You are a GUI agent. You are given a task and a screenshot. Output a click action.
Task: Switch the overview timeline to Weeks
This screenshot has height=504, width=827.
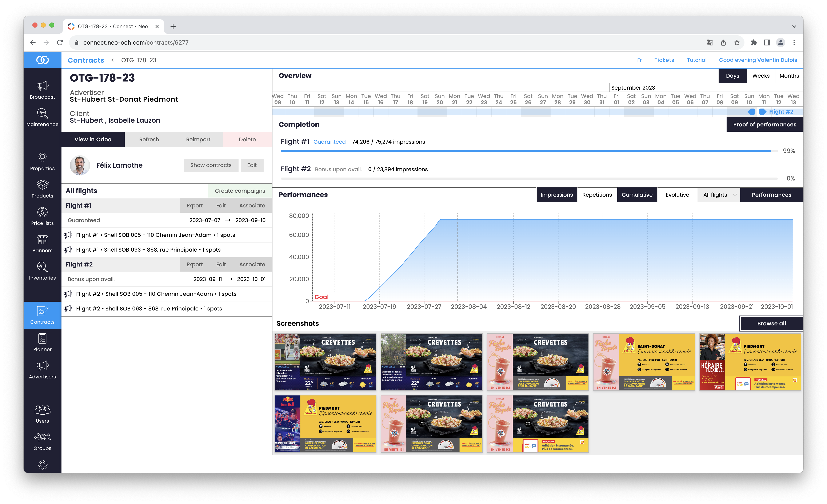click(760, 76)
